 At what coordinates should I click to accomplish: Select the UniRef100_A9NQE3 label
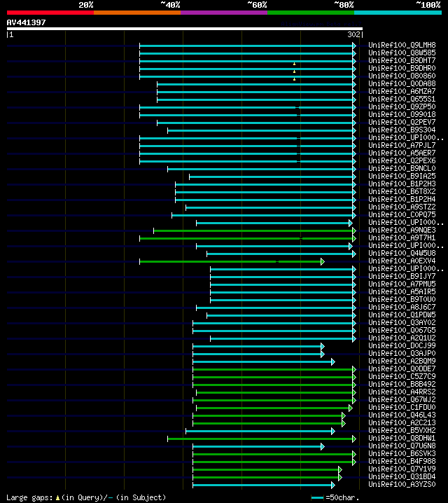pyautogui.click(x=402, y=230)
